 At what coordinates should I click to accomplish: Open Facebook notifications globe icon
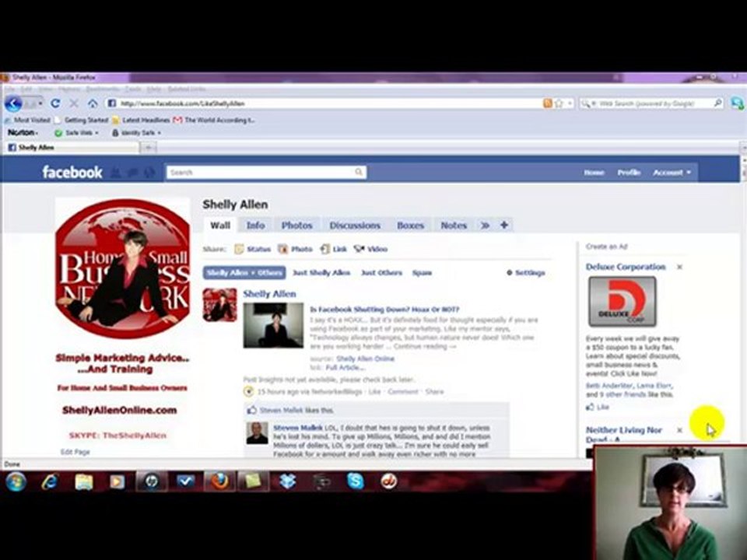[149, 173]
